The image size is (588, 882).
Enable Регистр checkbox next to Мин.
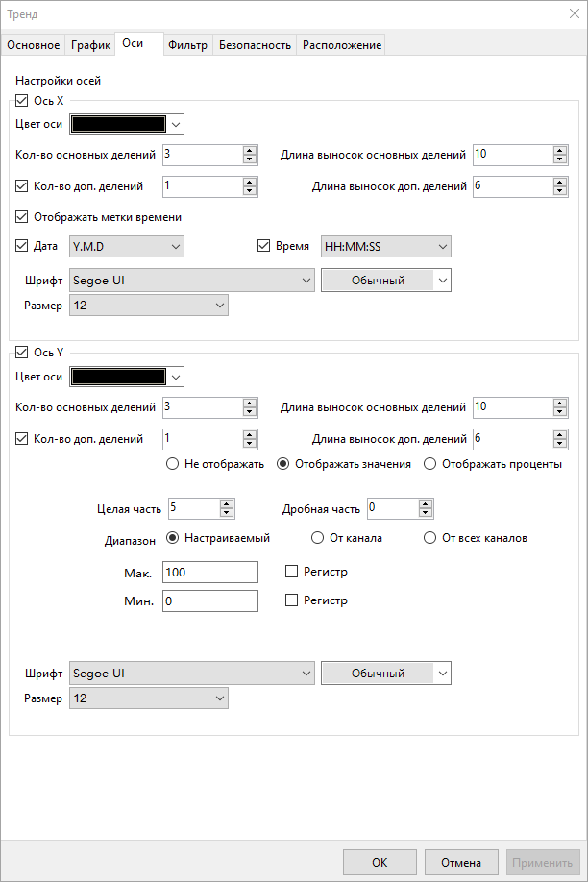point(291,600)
